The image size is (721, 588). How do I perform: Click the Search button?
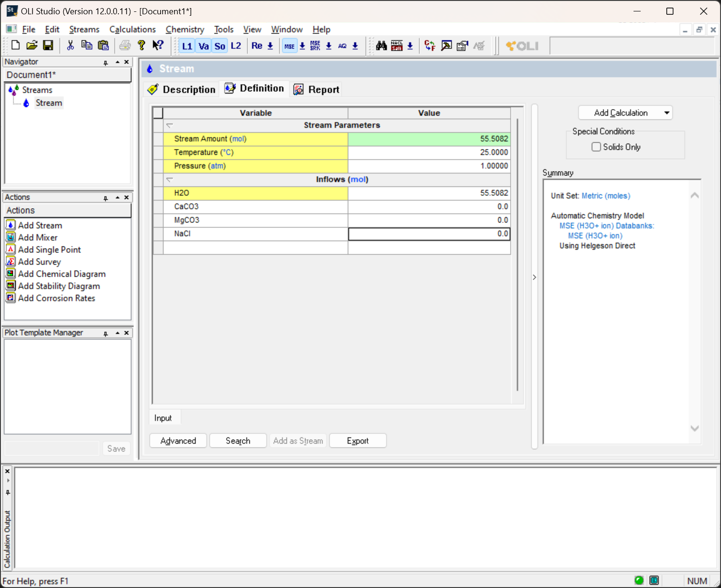tap(238, 441)
